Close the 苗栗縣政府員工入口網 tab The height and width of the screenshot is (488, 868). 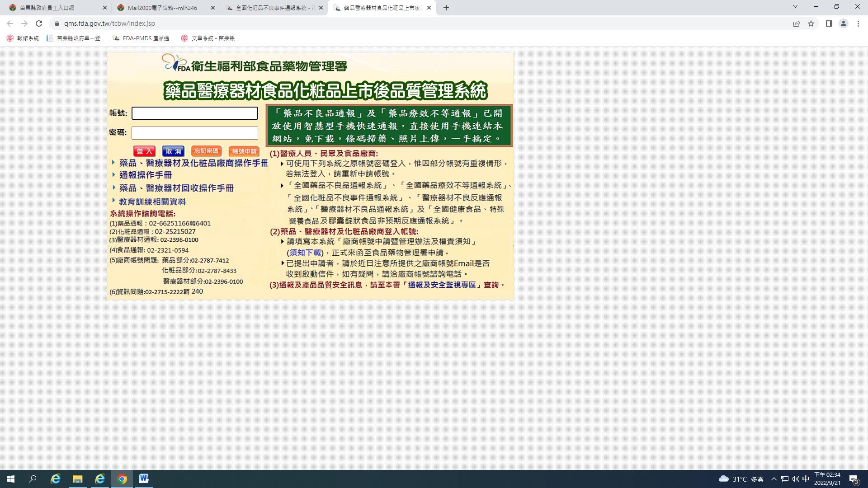[105, 8]
